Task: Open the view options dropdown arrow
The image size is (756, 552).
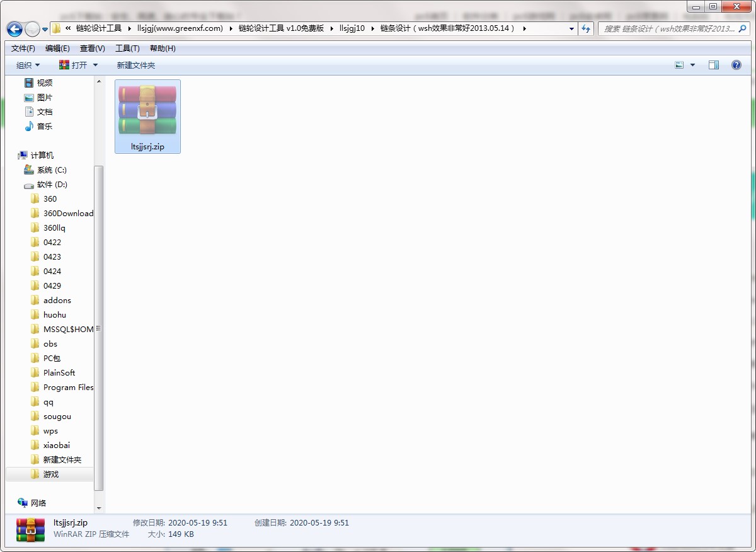Action: click(693, 65)
